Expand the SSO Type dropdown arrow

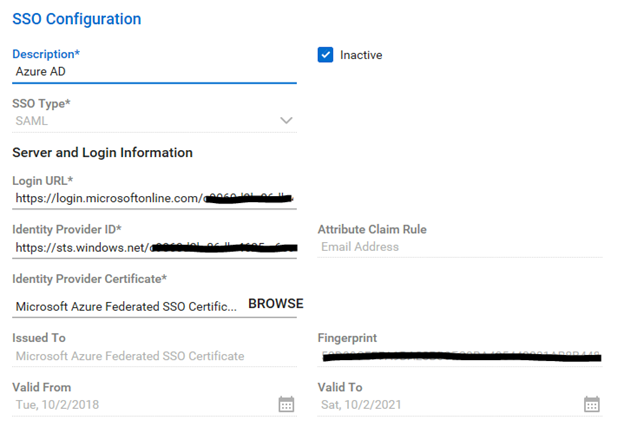point(286,120)
